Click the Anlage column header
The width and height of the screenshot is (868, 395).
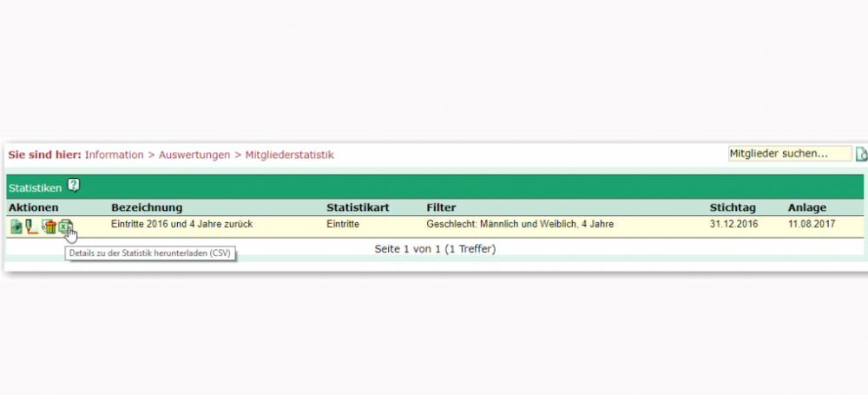(807, 208)
